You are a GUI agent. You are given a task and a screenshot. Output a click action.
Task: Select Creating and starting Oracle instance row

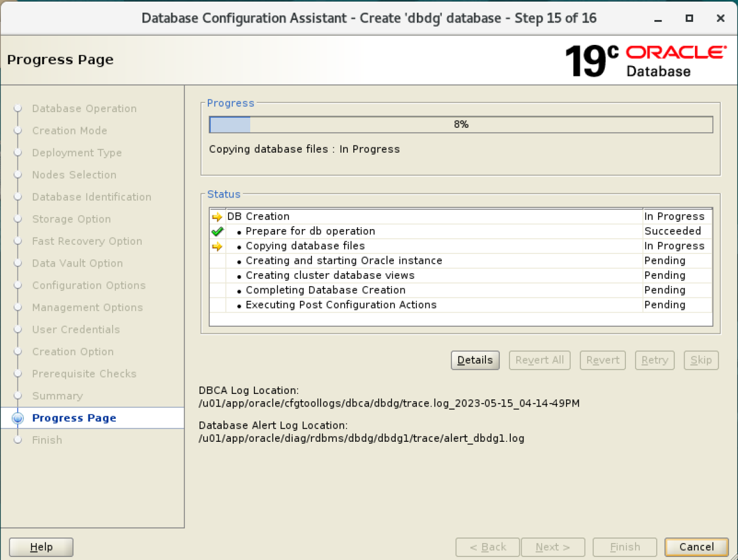point(461,261)
